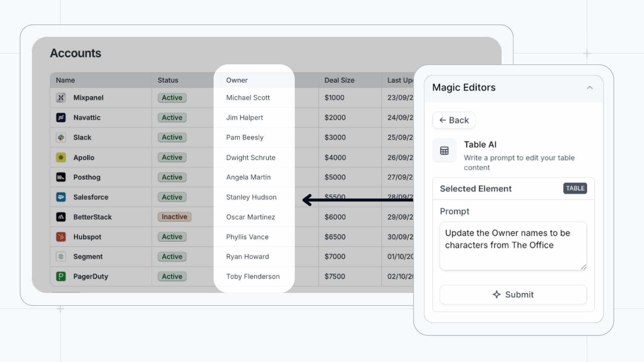The height and width of the screenshot is (362, 644).
Task: Click the Posthog logo icon
Action: [x=61, y=177]
